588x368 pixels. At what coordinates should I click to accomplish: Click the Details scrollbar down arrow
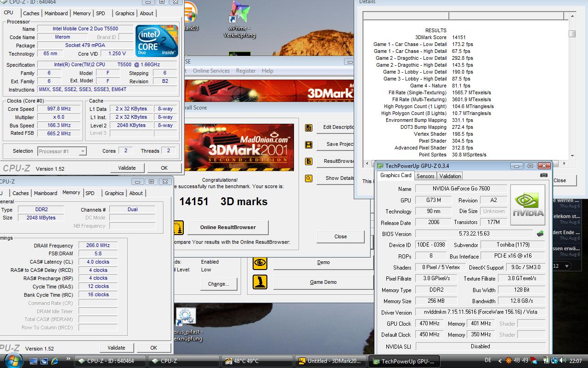click(x=572, y=156)
